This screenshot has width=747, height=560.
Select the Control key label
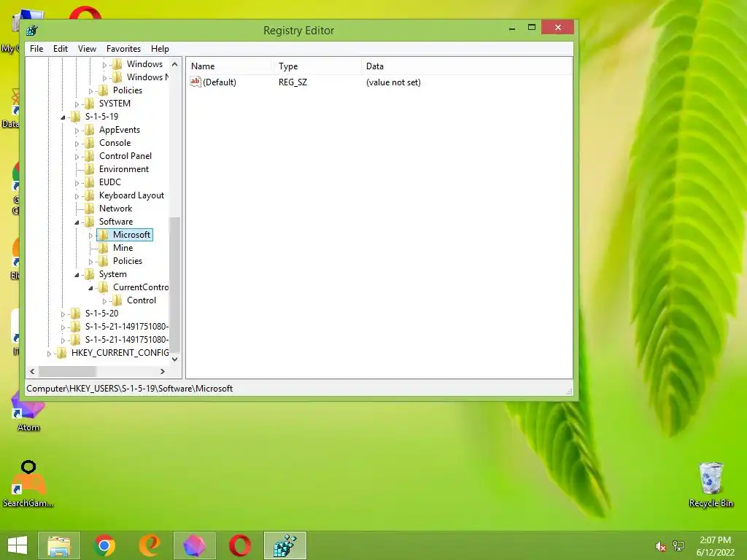[x=142, y=300]
